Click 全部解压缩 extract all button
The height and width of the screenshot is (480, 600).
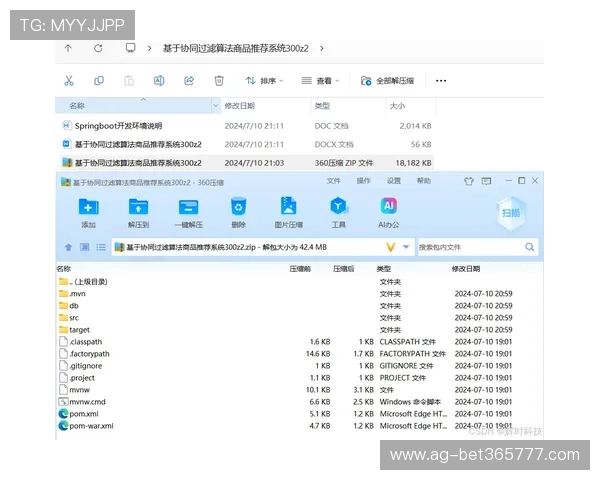387,81
